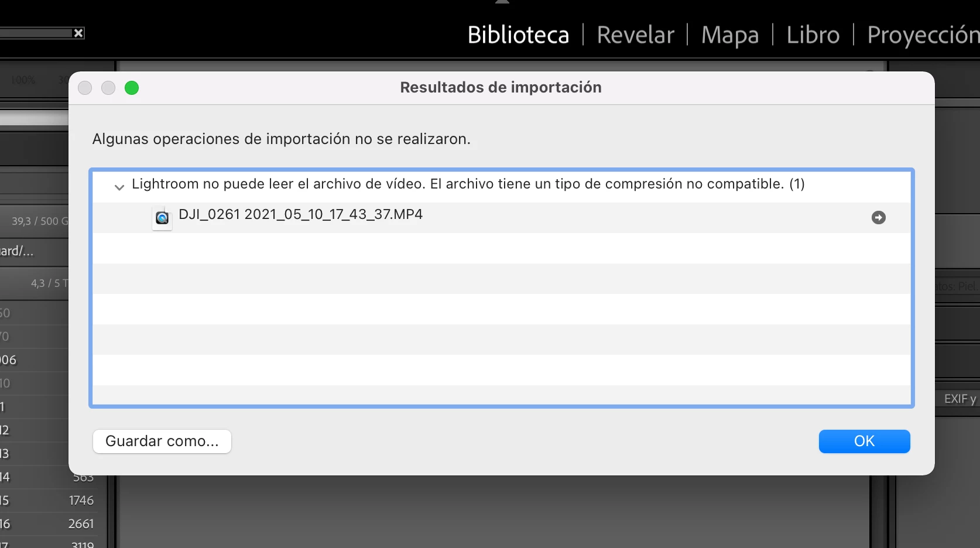Switch to the Biblioteca module
The height and width of the screenshot is (548, 980).
pyautogui.click(x=518, y=35)
